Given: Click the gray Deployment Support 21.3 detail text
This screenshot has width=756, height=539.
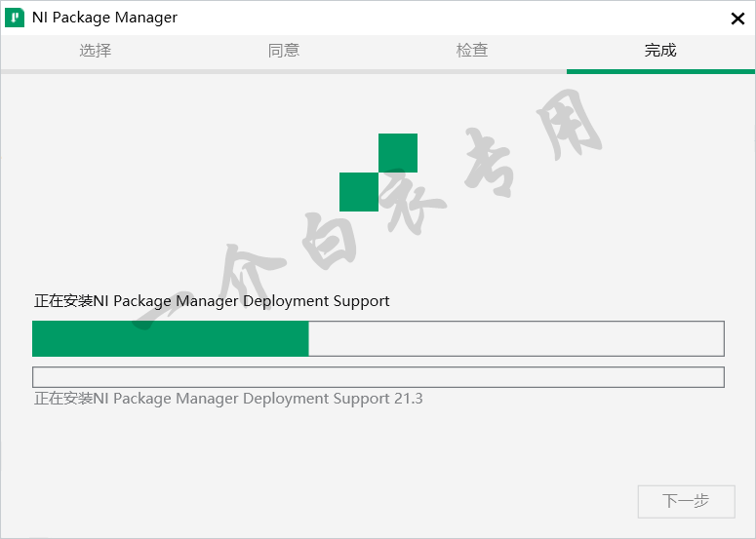Looking at the screenshot, I should pos(228,399).
